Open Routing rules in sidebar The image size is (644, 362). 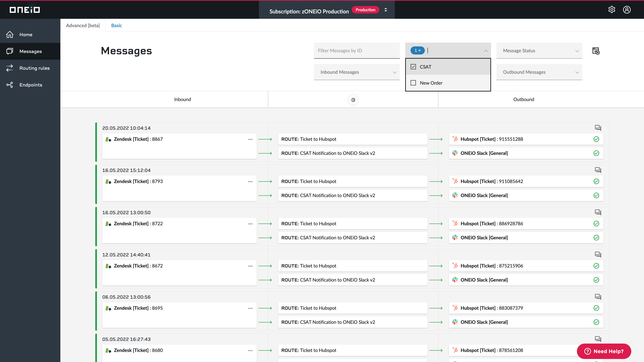coord(30,68)
